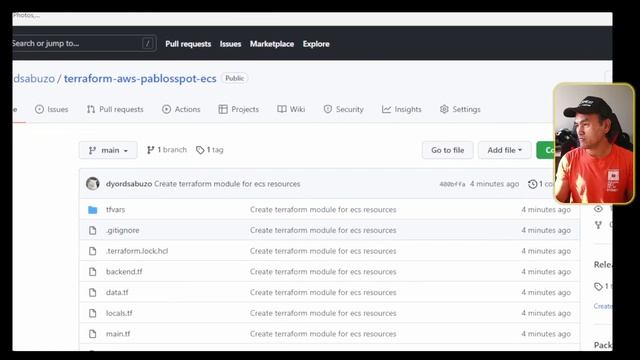Open the .terraform.lock.hcl file
Viewport: 640px width, 360px height.
137,251
